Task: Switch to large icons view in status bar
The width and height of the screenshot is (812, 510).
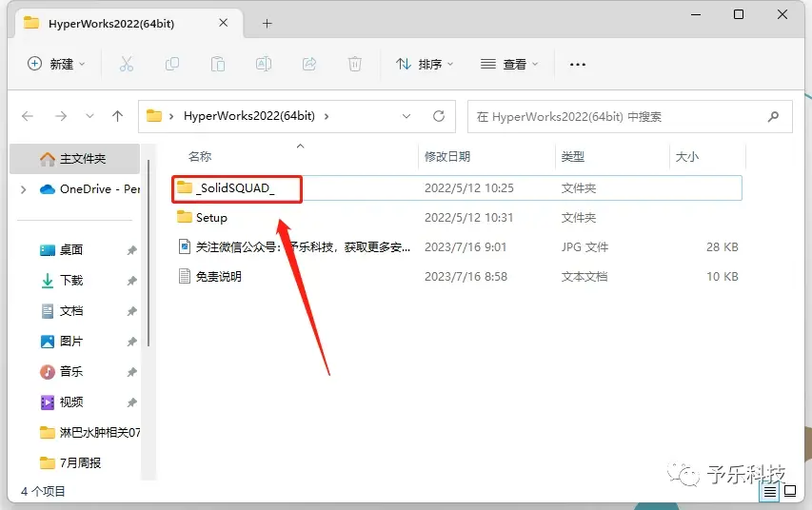Action: coord(791,490)
